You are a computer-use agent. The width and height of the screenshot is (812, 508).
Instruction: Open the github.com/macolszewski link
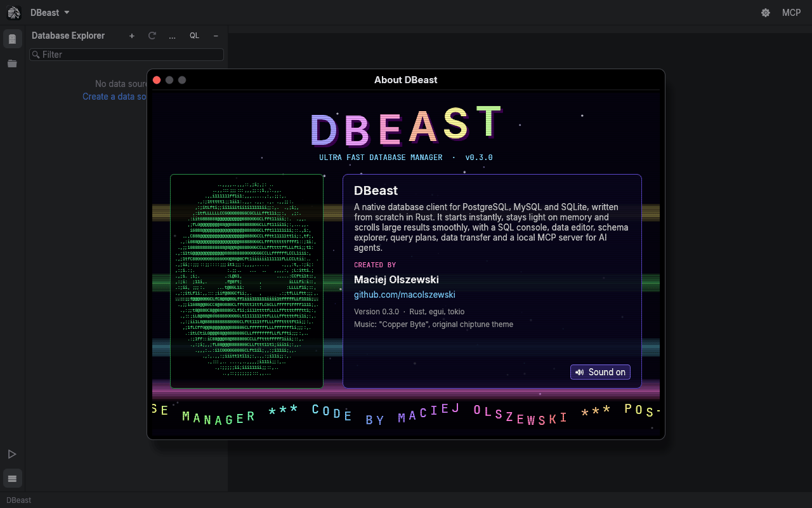(405, 295)
